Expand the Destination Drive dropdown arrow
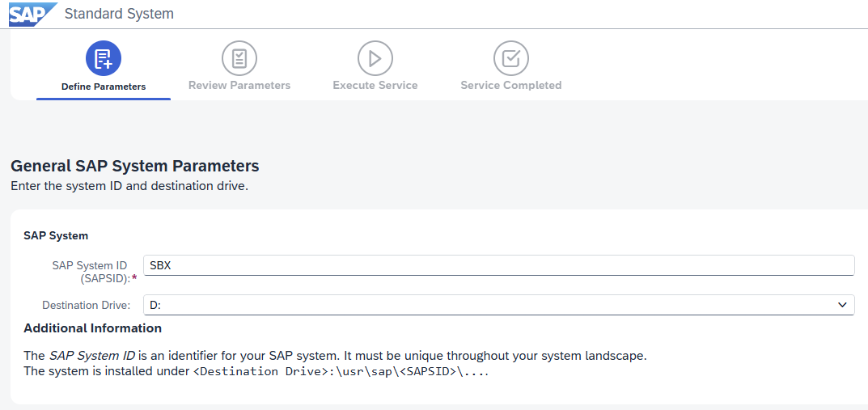 click(x=843, y=305)
